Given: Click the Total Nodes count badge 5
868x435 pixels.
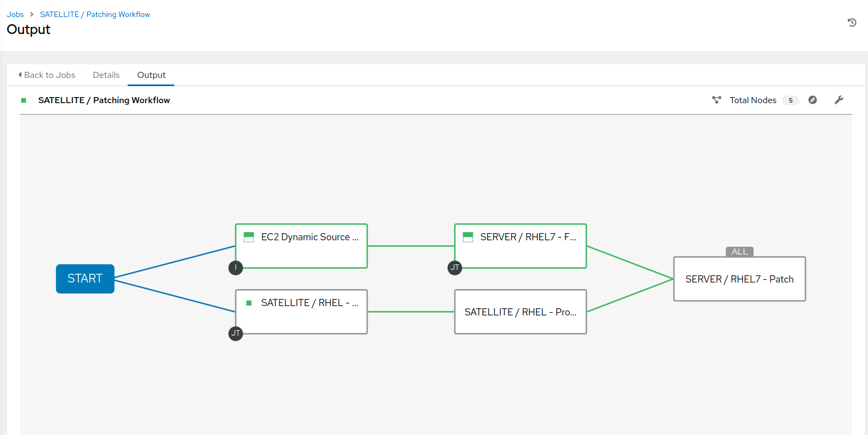Looking at the screenshot, I should 791,100.
